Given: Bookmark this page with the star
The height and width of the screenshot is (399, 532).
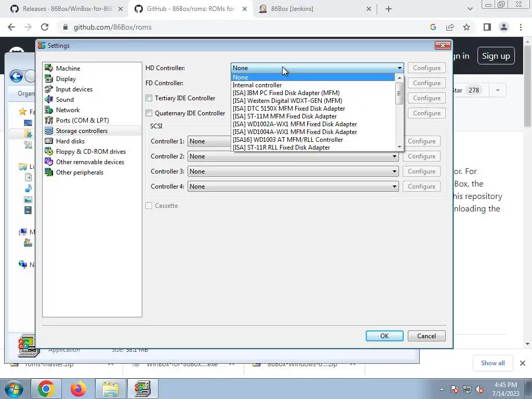Looking at the screenshot, I should click(467, 27).
